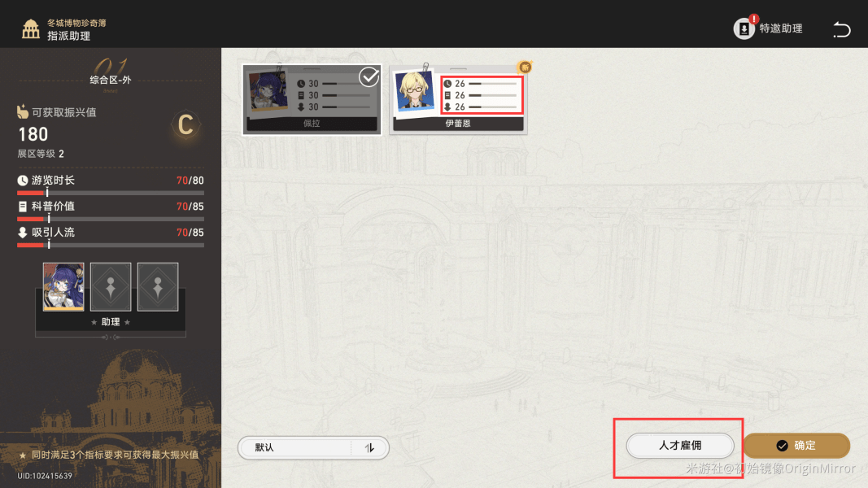Remove Pela portrait from assistant slot

pos(63,286)
